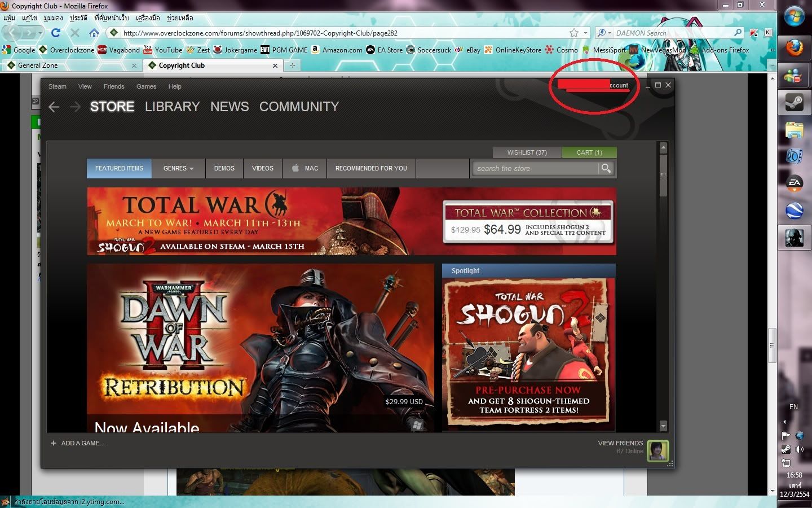Launch Google Earth from the taskbar
This screenshot has height=508, width=812.
click(x=794, y=211)
